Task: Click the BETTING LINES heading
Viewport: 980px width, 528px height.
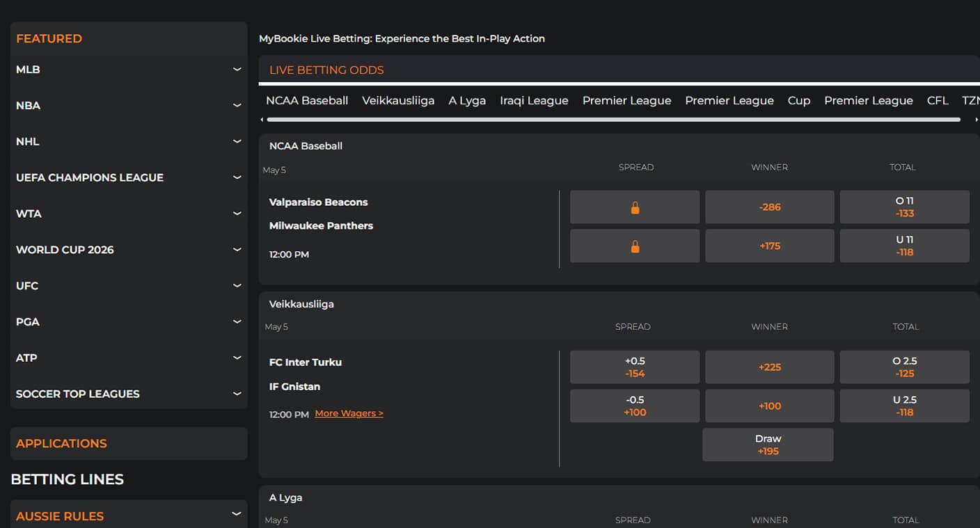Action: tap(68, 479)
